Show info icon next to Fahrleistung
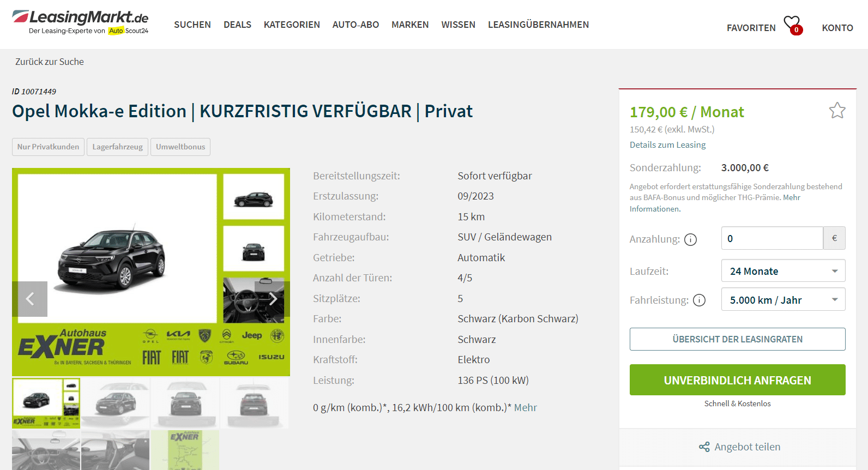 (x=699, y=300)
